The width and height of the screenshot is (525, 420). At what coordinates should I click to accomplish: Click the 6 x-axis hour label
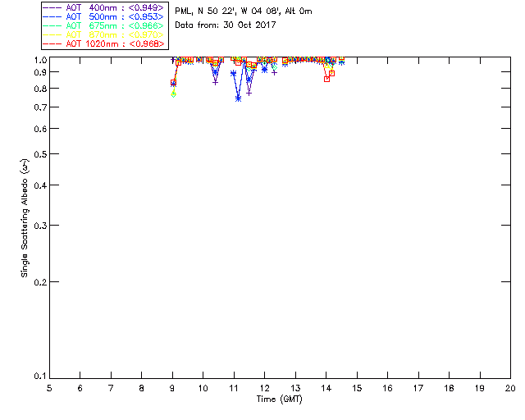tap(80, 388)
